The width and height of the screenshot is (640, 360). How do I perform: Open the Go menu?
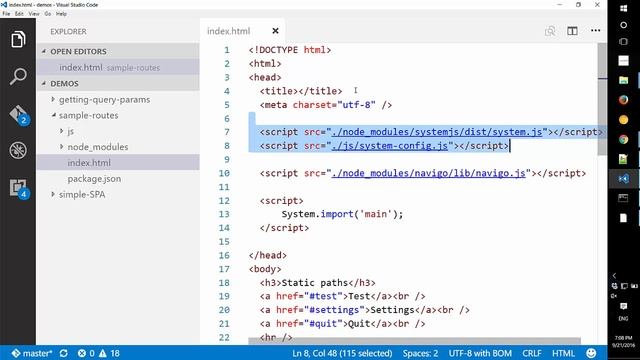point(48,13)
